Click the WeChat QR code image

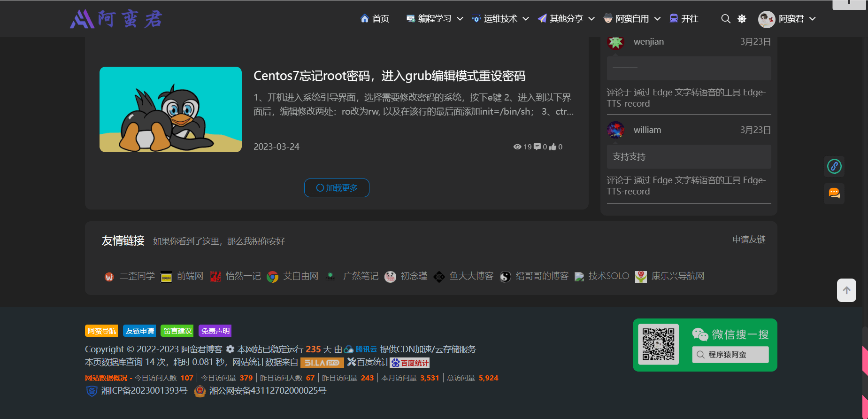659,344
